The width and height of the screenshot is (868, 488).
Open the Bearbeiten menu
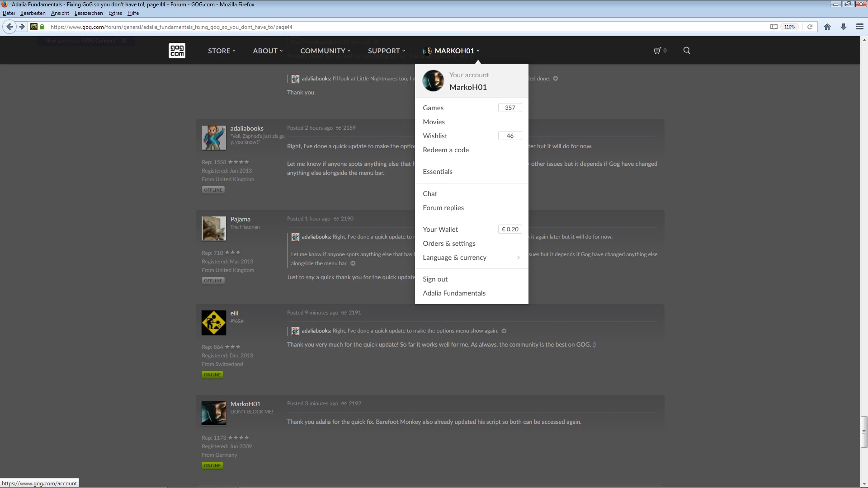33,13
